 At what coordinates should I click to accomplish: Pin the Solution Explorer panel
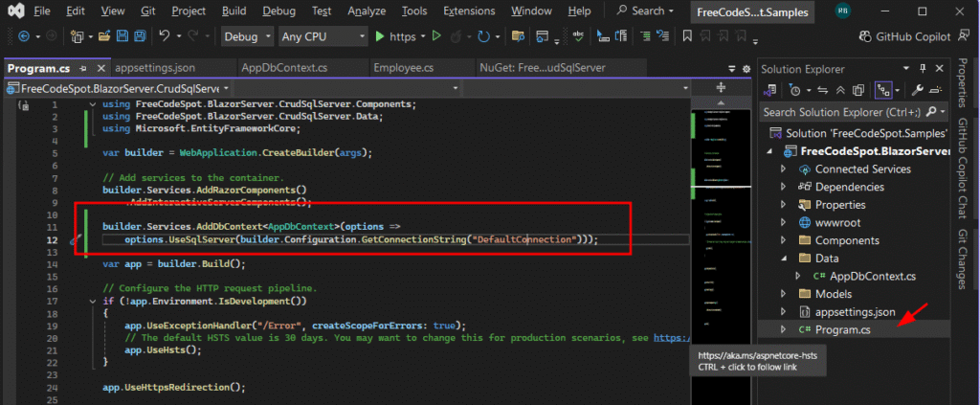click(x=924, y=69)
